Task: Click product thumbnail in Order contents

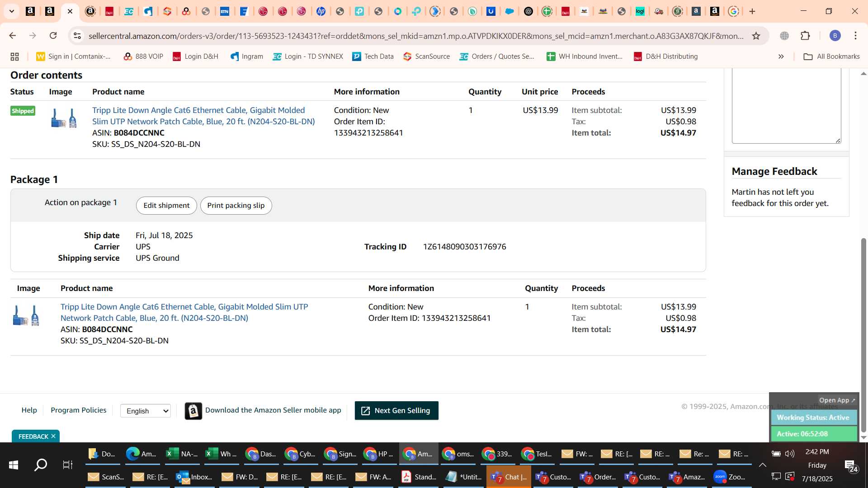Action: [64, 118]
